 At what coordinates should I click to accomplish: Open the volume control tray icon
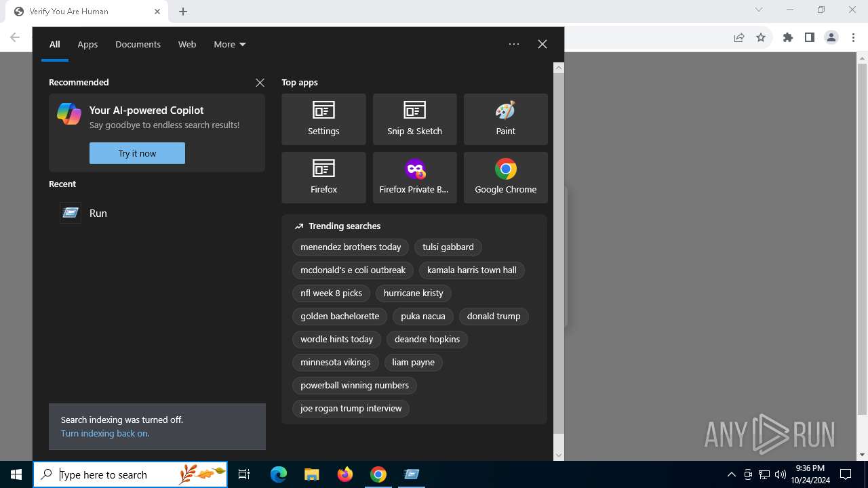[781, 474]
